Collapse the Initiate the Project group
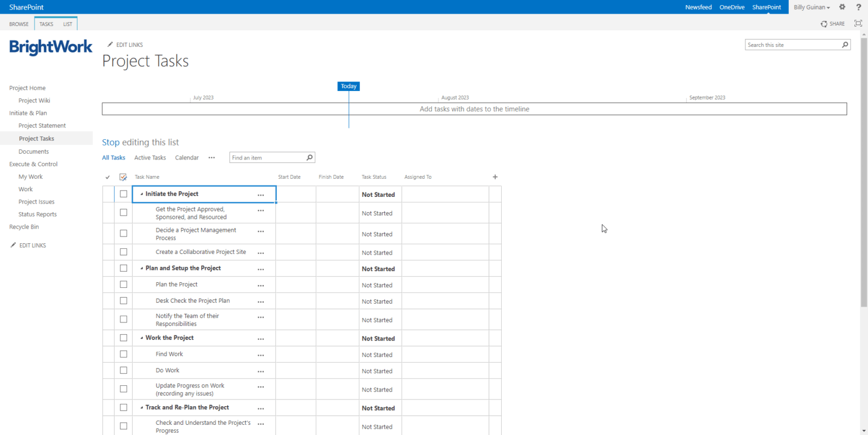Screen dimensions: 868x435 141,193
